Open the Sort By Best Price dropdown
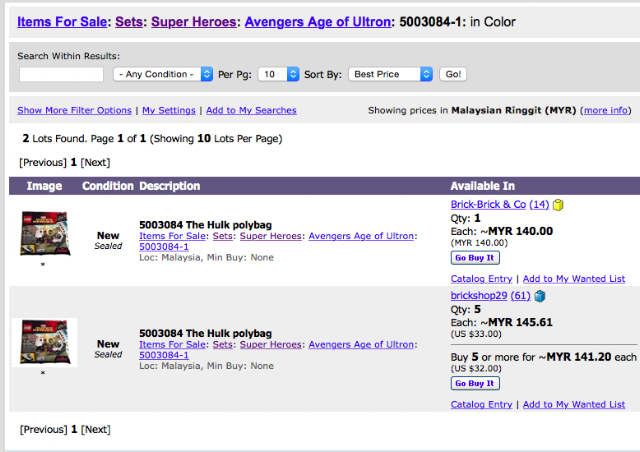Screen dimensions: 640x452 pyautogui.click(x=391, y=74)
